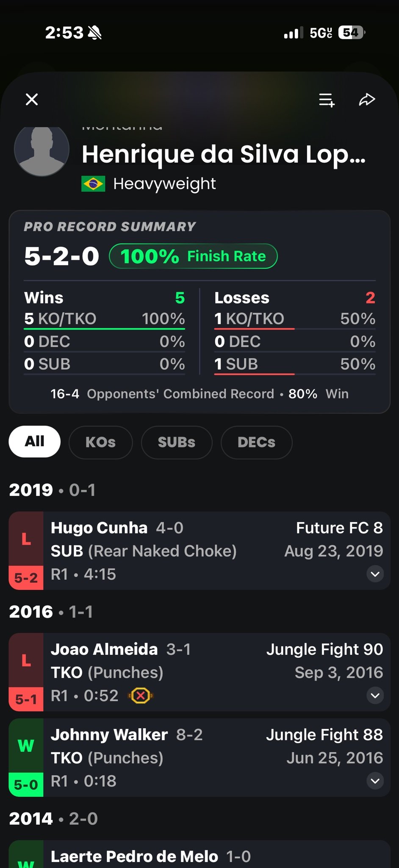Tap the battery indicator in status bar
The height and width of the screenshot is (868, 399).
[x=352, y=33]
